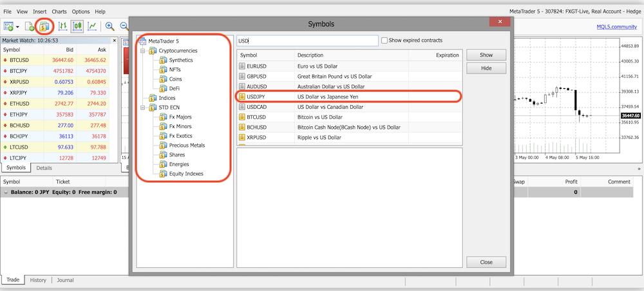Open the Options menu
644x291 pixels.
(x=81, y=12)
